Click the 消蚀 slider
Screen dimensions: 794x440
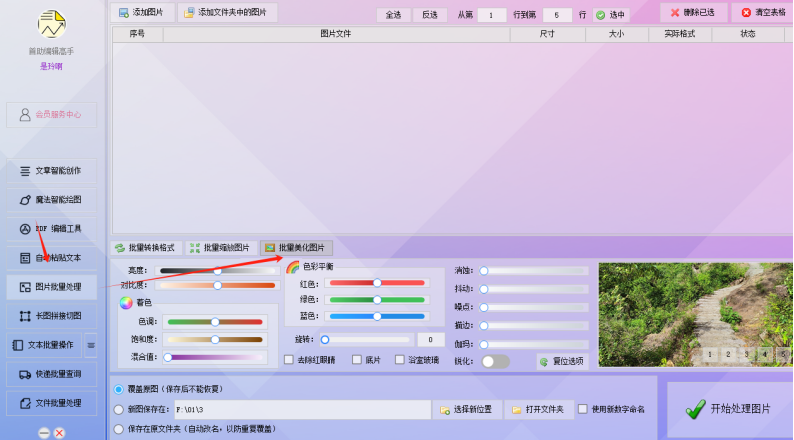[534, 271]
